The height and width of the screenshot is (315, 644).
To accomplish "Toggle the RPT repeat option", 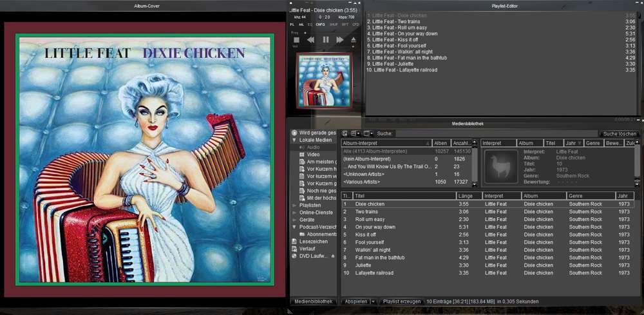I will click(x=345, y=24).
